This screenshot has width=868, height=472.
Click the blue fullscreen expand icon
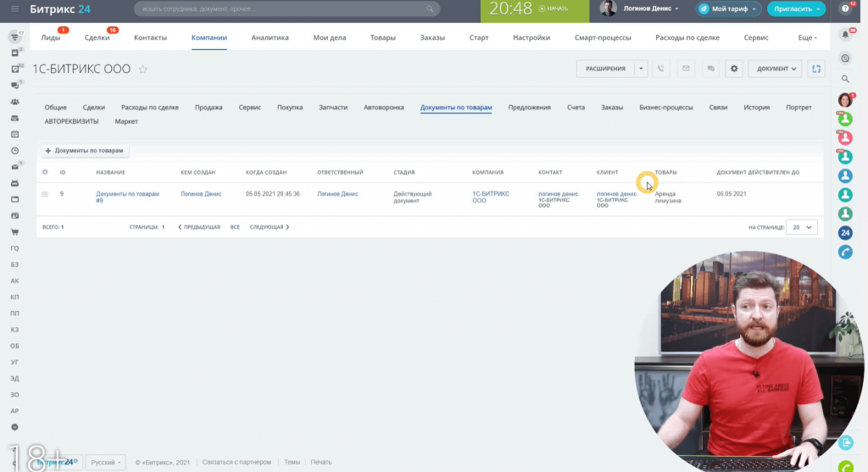pyautogui.click(x=816, y=69)
